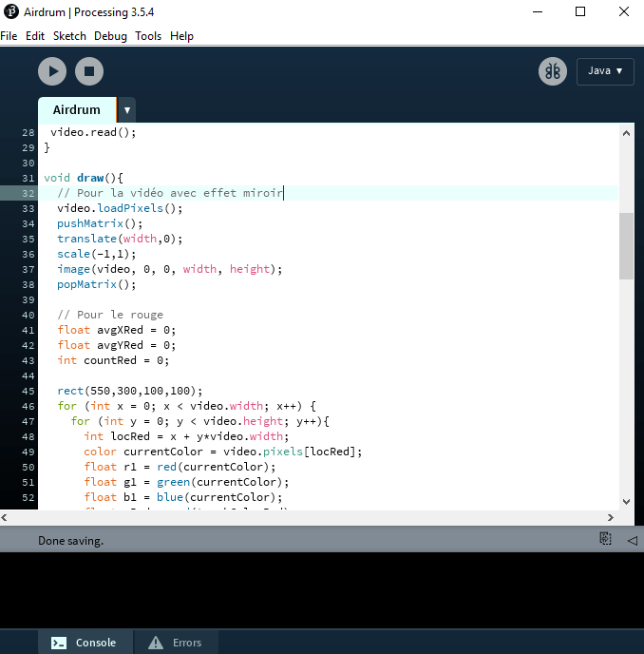The height and width of the screenshot is (654, 644).
Task: Click the '// Pour le rouge' comment
Action: pyautogui.click(x=110, y=315)
